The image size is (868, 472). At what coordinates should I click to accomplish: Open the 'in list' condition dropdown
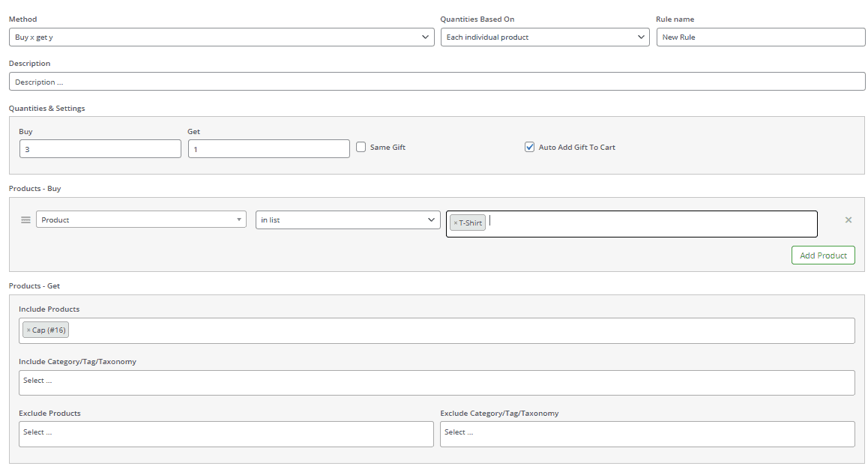tap(347, 220)
